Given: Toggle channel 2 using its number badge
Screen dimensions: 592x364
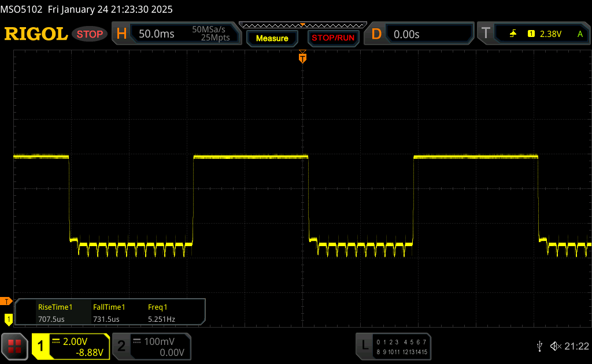Looking at the screenshot, I should point(121,346).
